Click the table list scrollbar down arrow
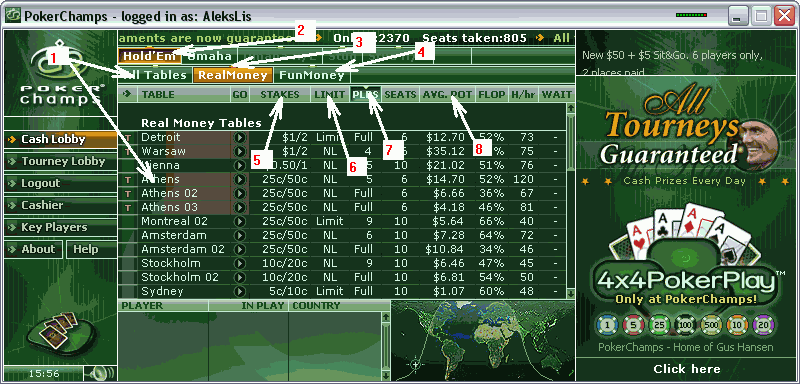Viewport: 800px width, 384px height. coord(570,294)
